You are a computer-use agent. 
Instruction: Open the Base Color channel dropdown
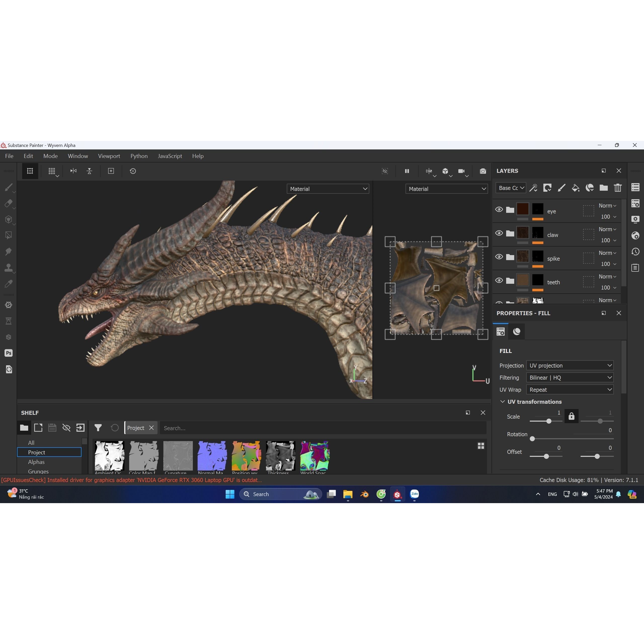point(511,188)
